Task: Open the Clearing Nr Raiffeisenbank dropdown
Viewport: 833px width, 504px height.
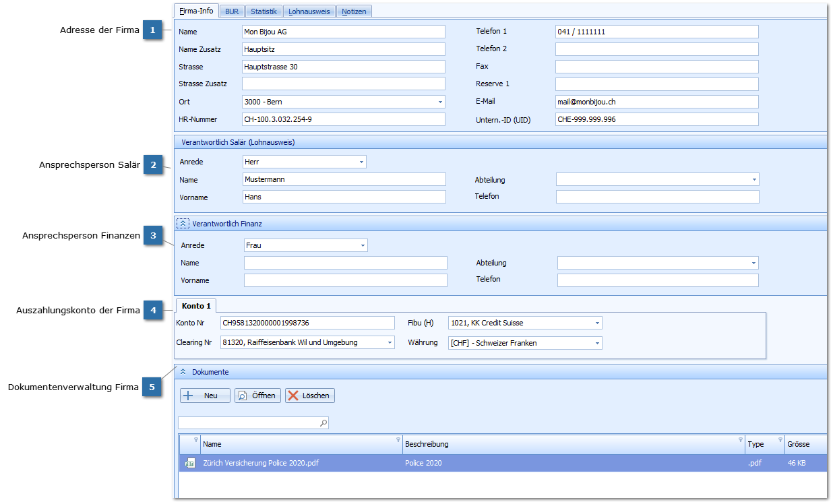Action: (x=390, y=343)
